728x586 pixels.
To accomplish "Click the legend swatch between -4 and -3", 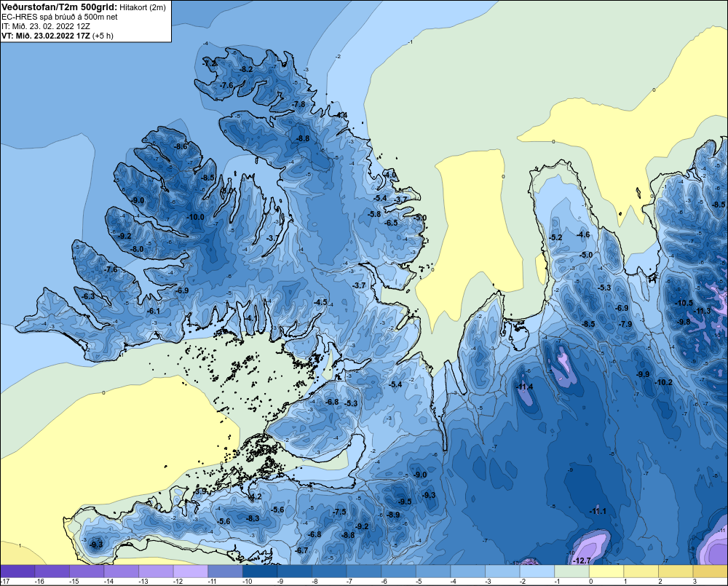I will click(x=468, y=571).
